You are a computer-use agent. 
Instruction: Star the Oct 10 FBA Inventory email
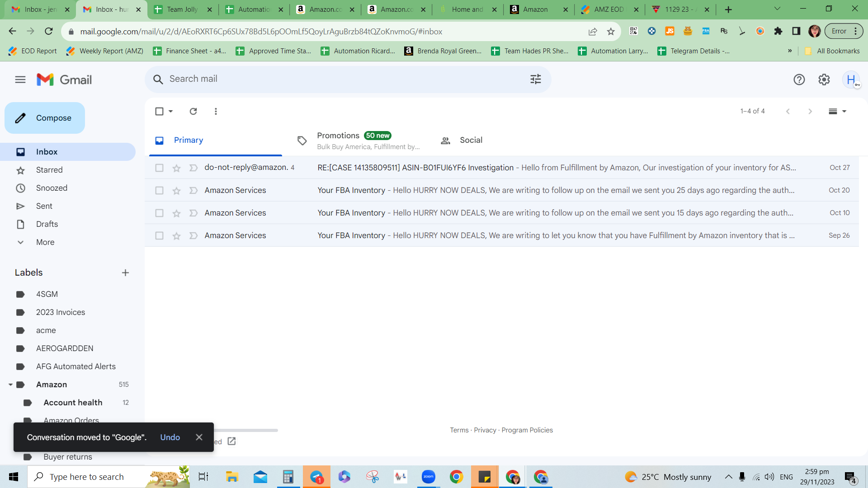[176, 213]
